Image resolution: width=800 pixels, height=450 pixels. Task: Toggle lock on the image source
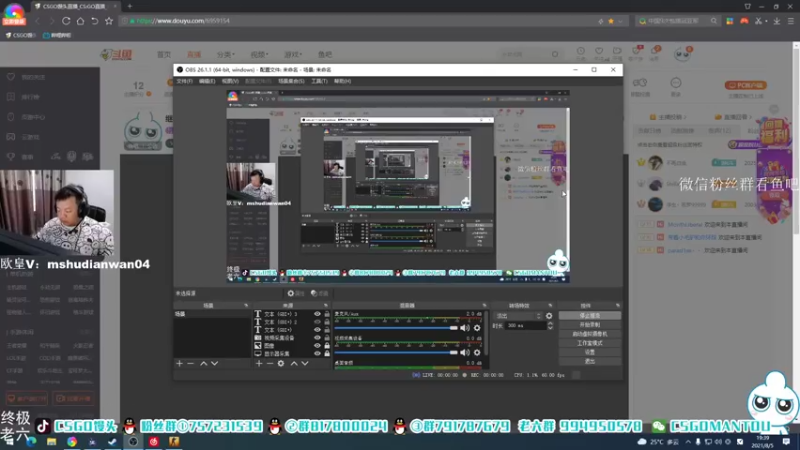[327, 345]
